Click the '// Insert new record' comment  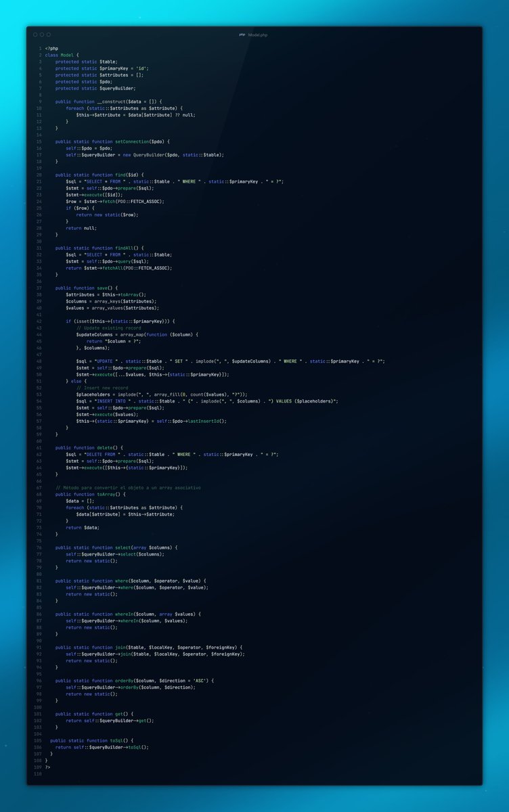[102, 388]
